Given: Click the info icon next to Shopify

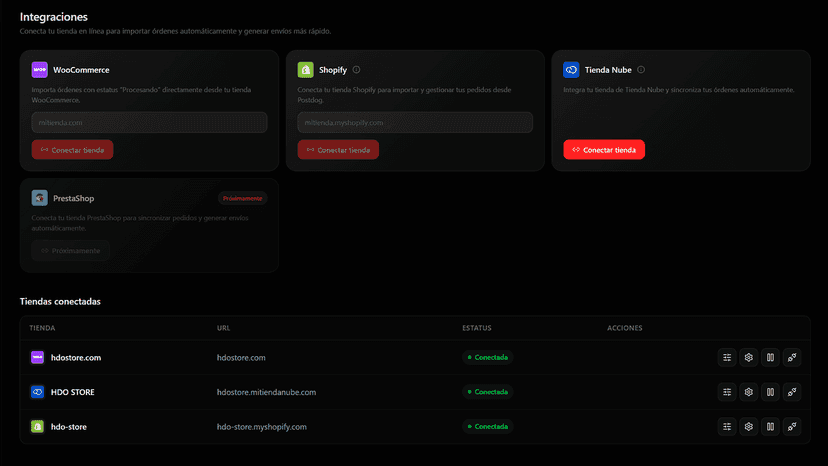Looking at the screenshot, I should tap(356, 70).
